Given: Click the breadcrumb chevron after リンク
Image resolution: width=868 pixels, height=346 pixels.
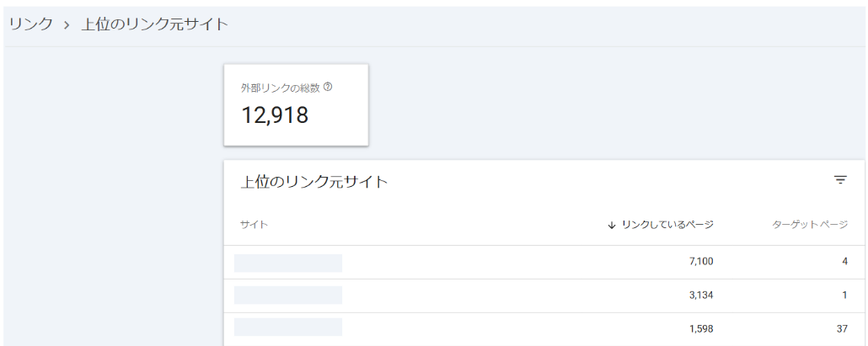Looking at the screenshot, I should coord(67,24).
